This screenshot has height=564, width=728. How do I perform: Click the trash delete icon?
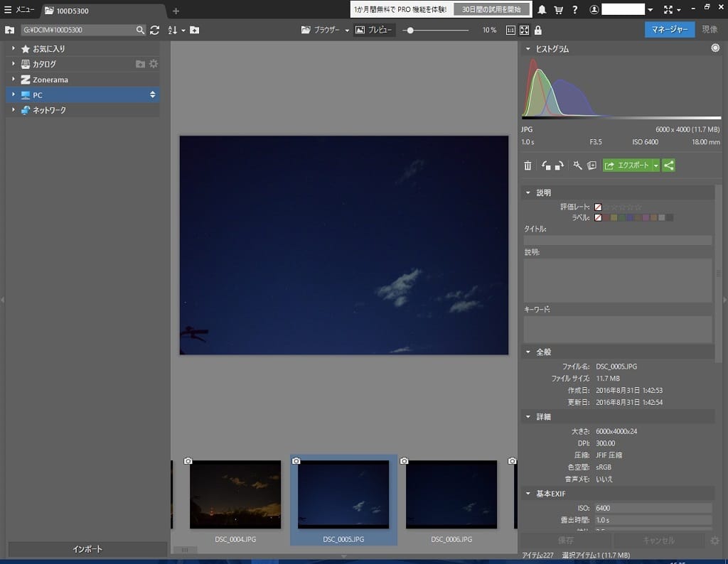[x=528, y=166]
